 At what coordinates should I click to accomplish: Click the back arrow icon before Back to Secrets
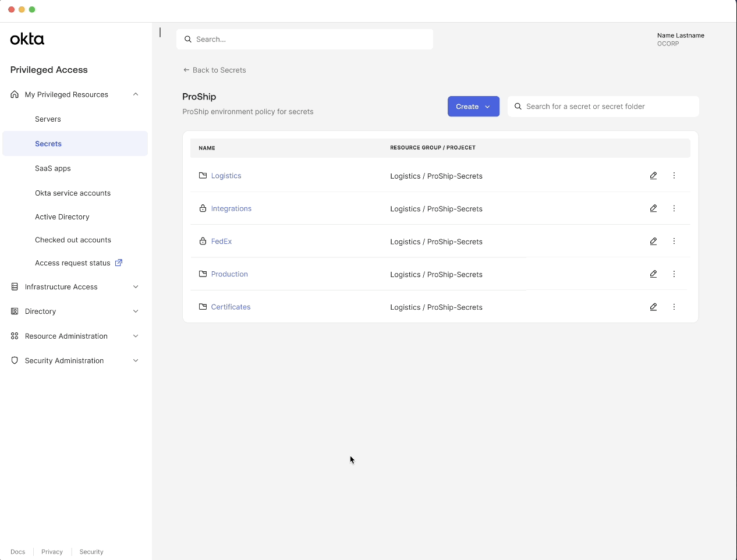tap(186, 70)
